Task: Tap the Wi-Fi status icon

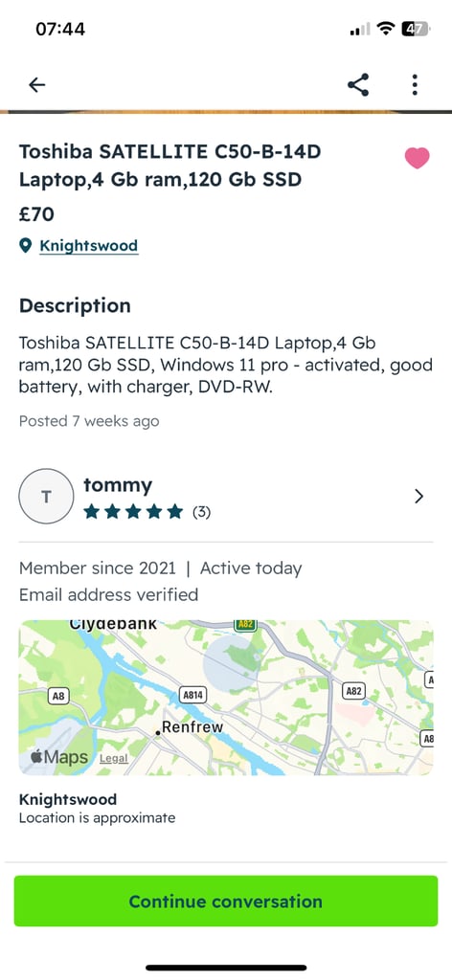Action: coord(386,29)
